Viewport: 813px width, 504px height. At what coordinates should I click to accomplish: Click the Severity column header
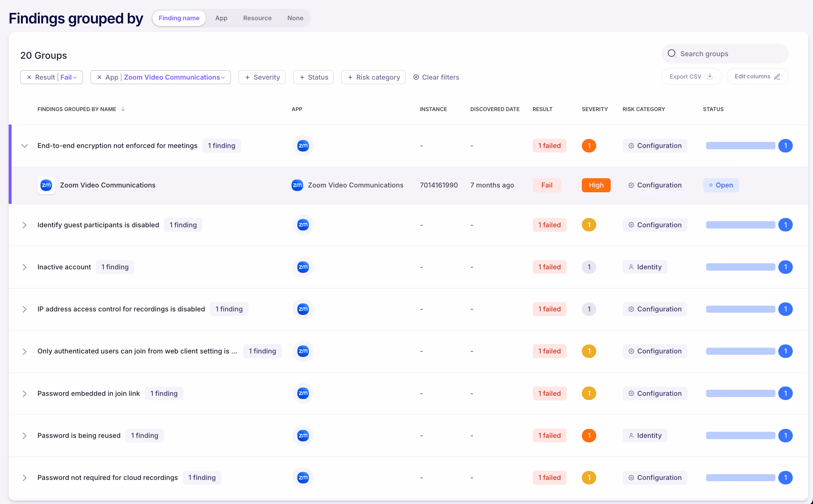pyautogui.click(x=595, y=109)
